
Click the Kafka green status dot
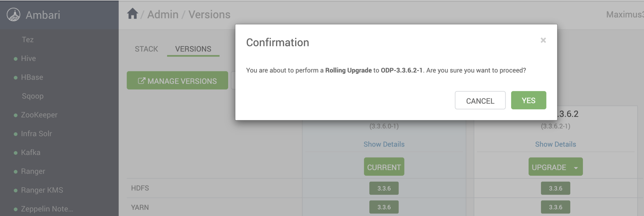pyautogui.click(x=16, y=153)
